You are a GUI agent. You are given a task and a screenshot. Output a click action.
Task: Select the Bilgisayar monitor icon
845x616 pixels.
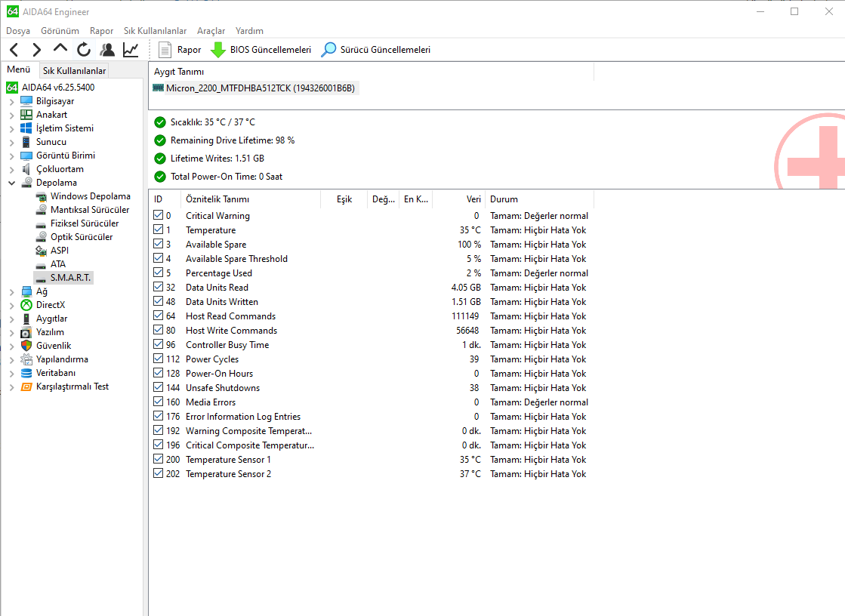click(26, 101)
